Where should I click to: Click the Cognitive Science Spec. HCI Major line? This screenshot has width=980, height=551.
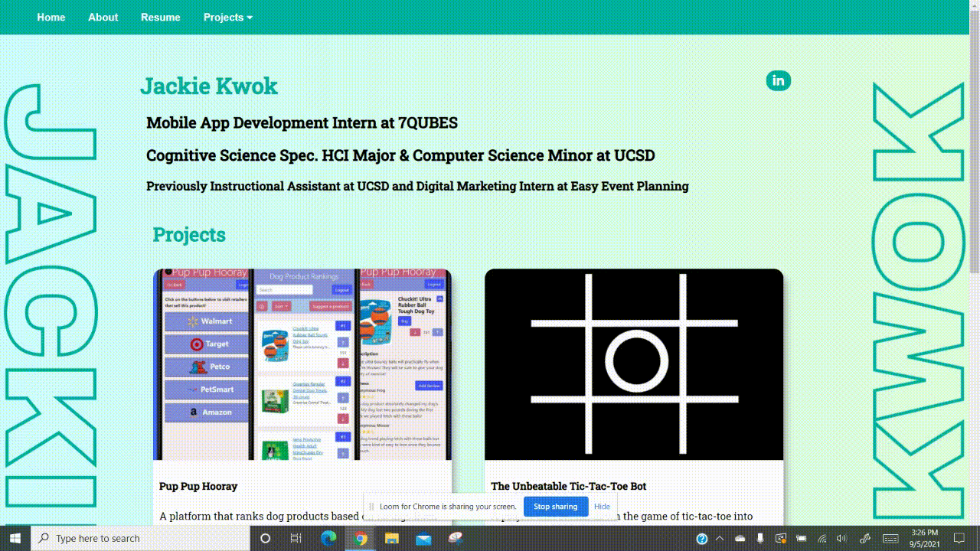400,155
